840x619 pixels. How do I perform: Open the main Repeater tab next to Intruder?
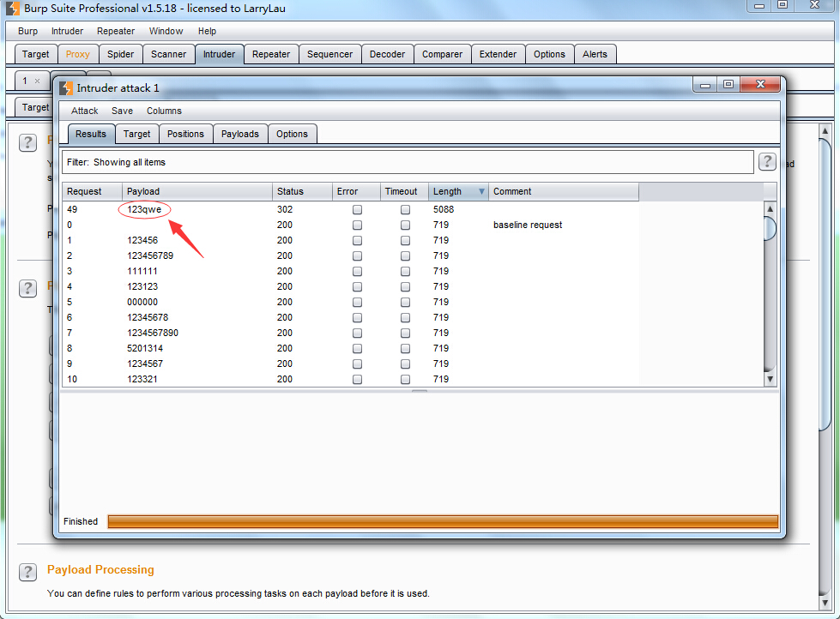point(271,54)
